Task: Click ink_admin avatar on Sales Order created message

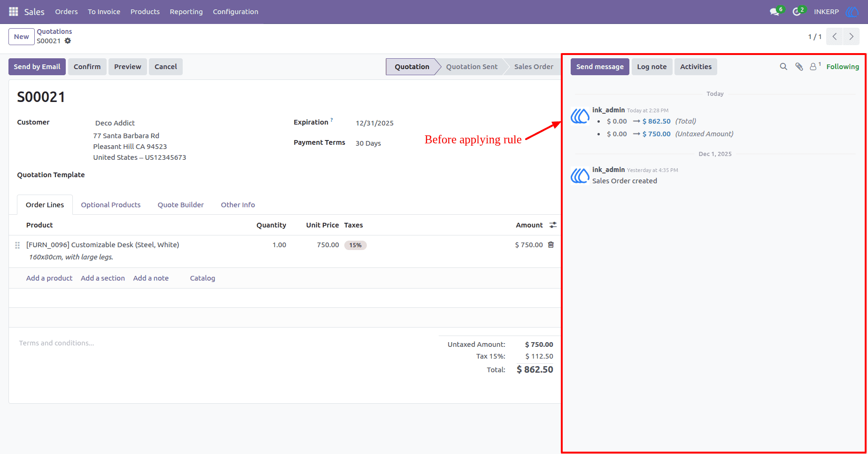Action: (x=580, y=175)
